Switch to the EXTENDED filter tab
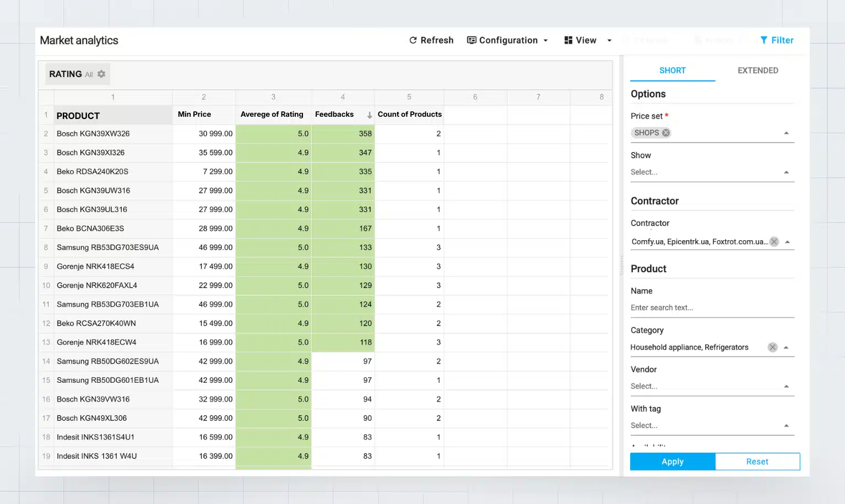This screenshot has width=845, height=504. [757, 71]
